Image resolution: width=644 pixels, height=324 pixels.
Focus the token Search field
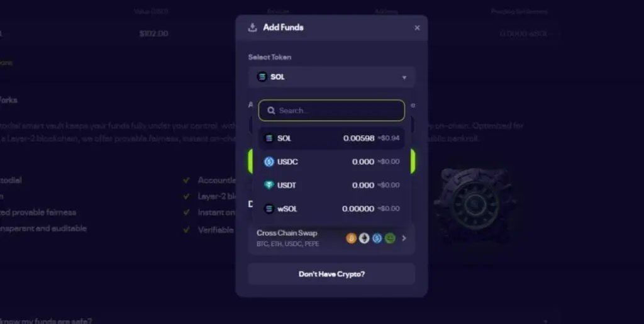coord(331,111)
